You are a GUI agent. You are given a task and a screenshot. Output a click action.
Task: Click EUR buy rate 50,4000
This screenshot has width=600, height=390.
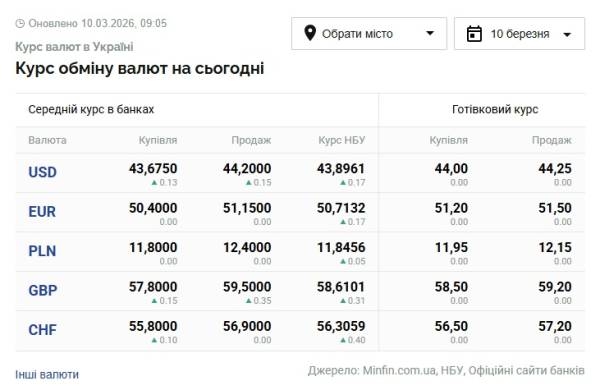(153, 208)
